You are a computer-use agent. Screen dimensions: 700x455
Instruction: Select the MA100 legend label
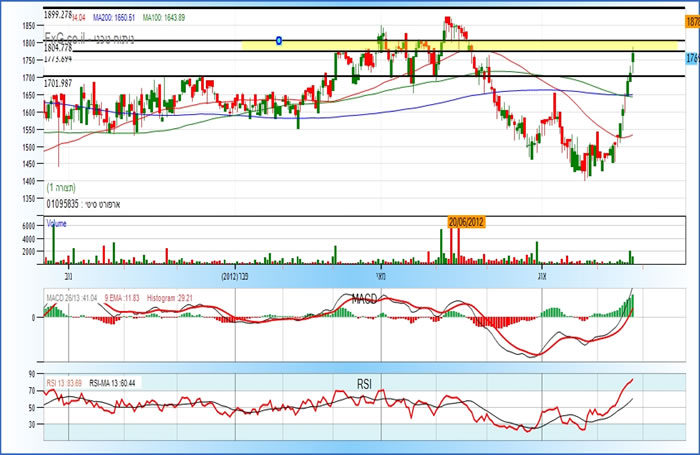click(163, 17)
